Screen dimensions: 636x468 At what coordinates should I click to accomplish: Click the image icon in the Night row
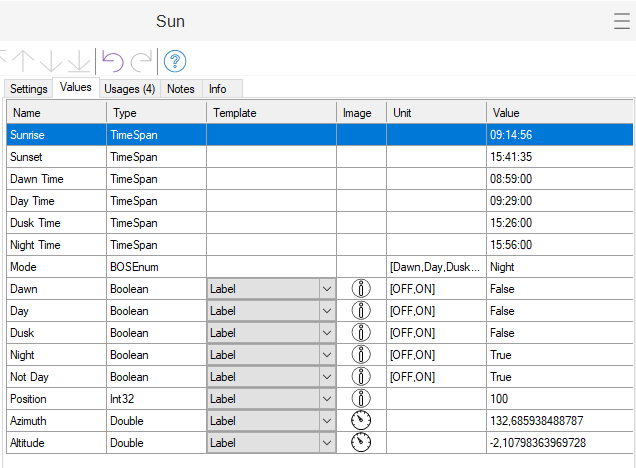tap(361, 355)
